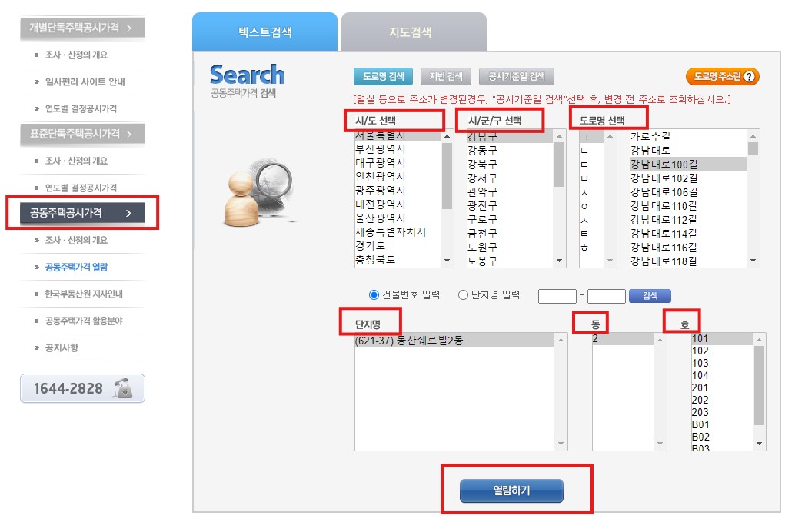Switch to 지번 검색 search mode
The width and height of the screenshot is (805, 532).
[x=446, y=75]
